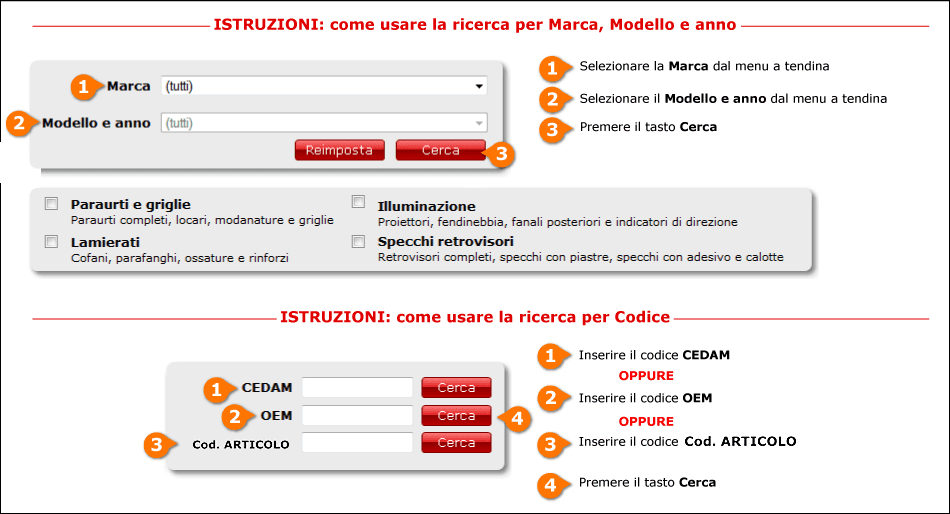Enable the Paraurti e griglie checkbox
This screenshot has height=514, width=950.
[x=51, y=204]
